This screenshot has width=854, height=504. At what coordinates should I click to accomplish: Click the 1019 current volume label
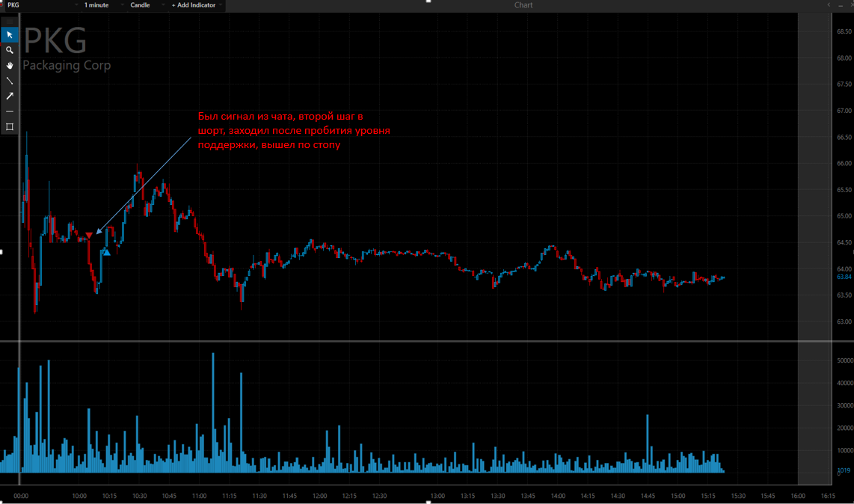843,470
